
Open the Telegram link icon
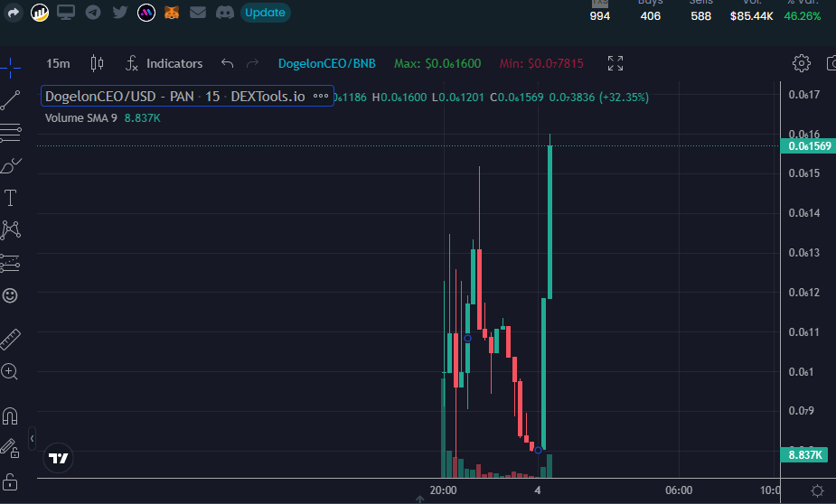pyautogui.click(x=93, y=13)
